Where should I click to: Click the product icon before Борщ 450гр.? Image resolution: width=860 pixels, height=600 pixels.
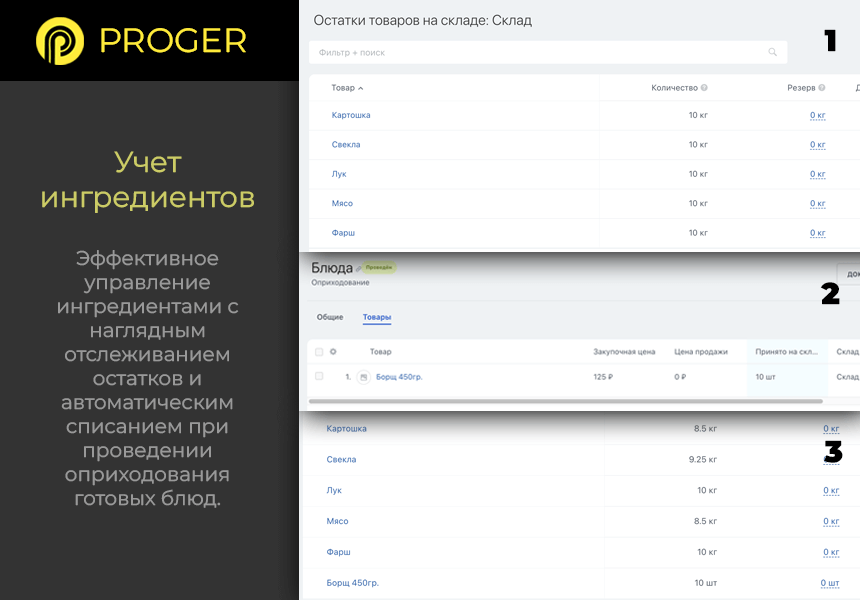(363, 377)
